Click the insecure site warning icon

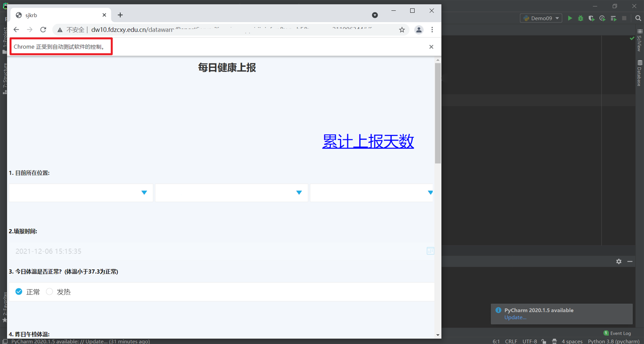[x=60, y=30]
